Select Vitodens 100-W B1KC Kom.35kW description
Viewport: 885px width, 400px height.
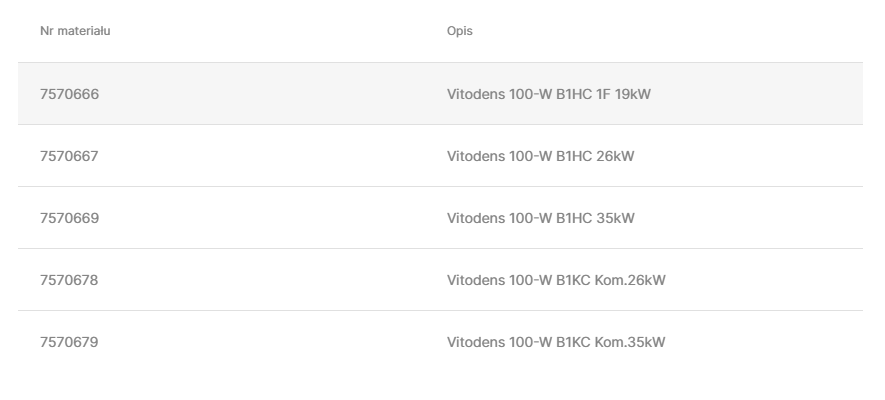pyautogui.click(x=556, y=343)
